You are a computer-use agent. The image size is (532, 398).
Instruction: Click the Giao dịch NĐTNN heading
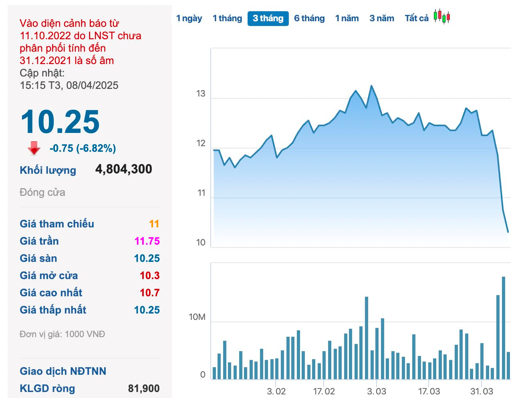(63, 371)
